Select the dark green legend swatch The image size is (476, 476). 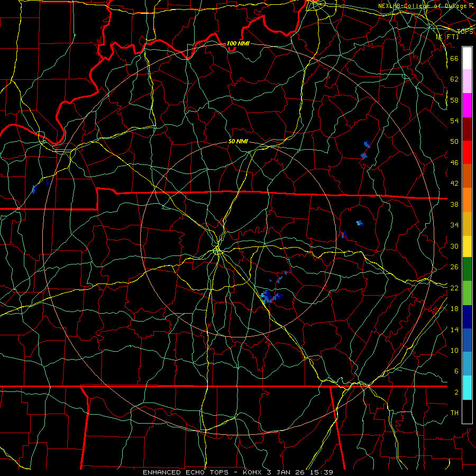pyautogui.click(x=467, y=269)
